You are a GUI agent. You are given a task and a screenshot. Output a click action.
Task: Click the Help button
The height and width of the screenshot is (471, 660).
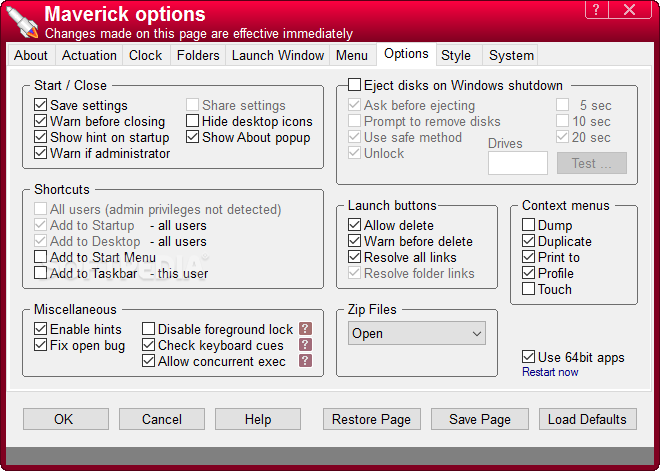[x=258, y=419]
